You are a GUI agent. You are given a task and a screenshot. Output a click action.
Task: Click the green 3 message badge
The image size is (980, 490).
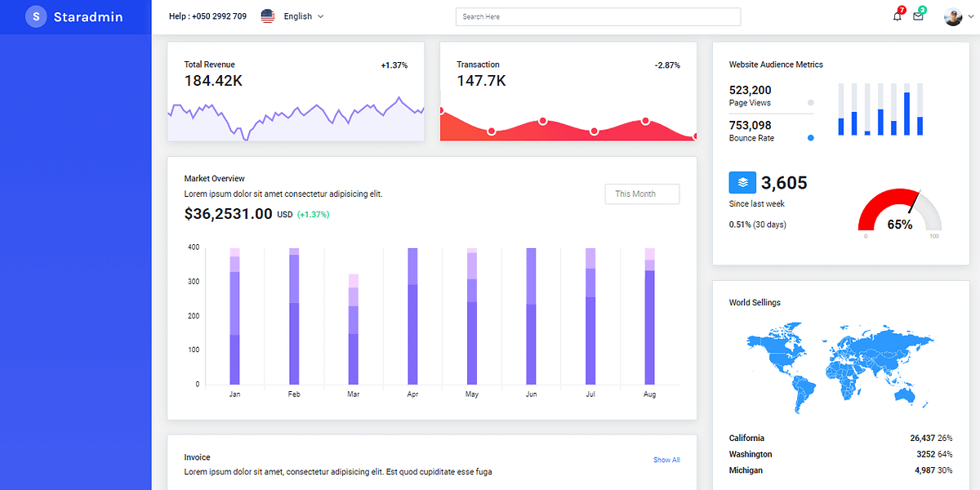923,10
